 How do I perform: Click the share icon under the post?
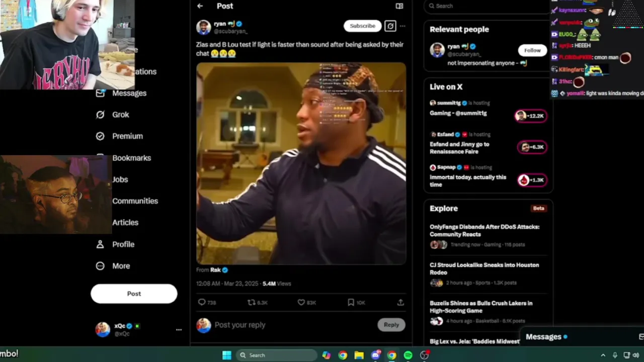[x=400, y=302]
